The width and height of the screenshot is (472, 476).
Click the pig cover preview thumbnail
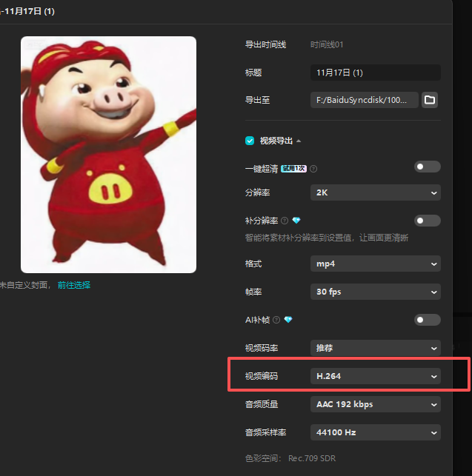pos(108,155)
